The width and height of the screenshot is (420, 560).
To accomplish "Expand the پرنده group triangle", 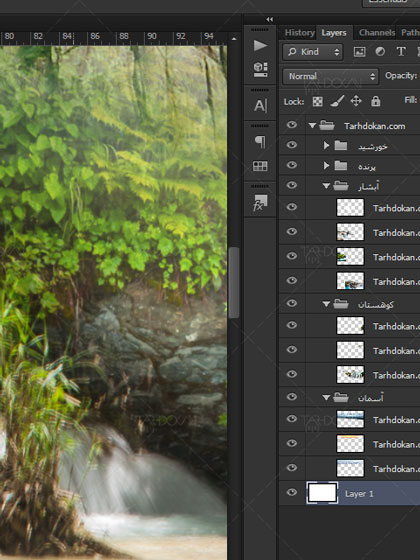I will click(326, 166).
